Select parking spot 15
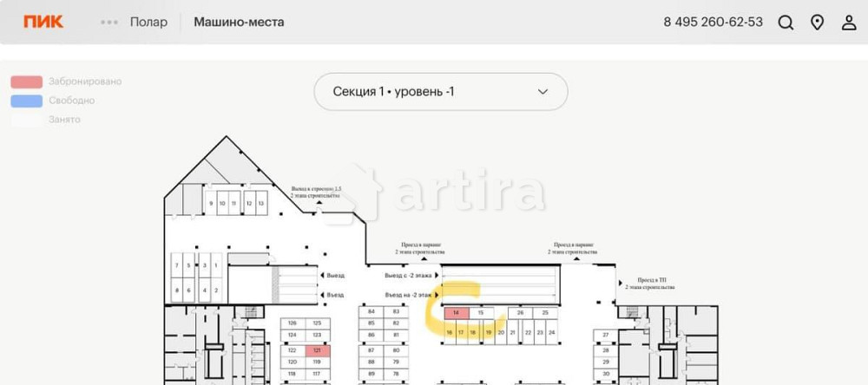Image resolution: width=868 pixels, height=385 pixels. [481, 313]
